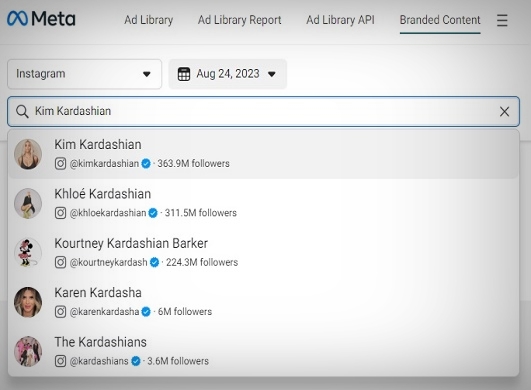This screenshot has height=390, width=531.
Task: Select Kourtney Kardashian Barker profile picture
Action: coord(28,253)
